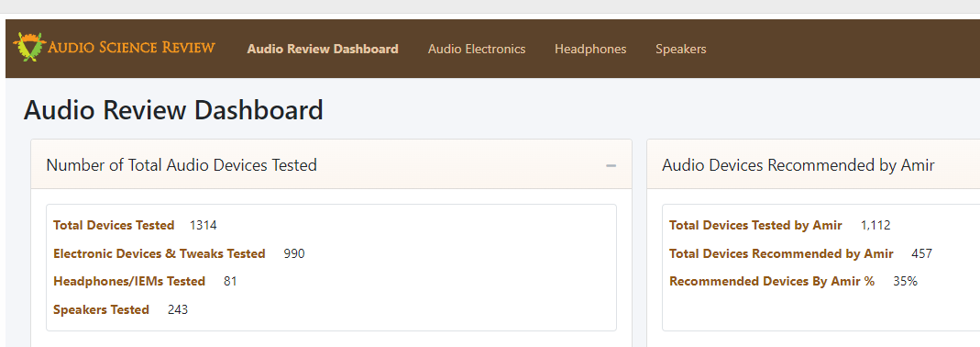Select the Headphones/IEMs Tested label
The image size is (980, 347).
tap(129, 282)
